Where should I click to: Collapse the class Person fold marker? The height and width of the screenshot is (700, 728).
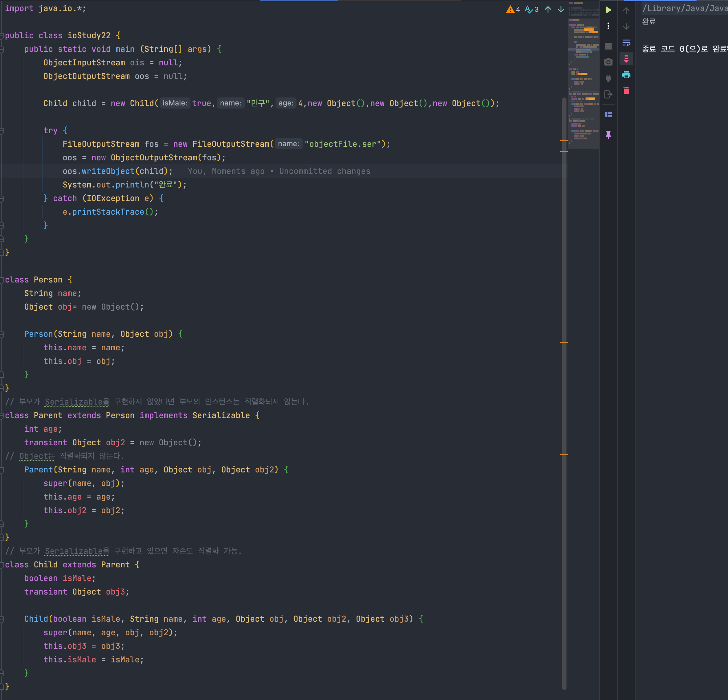[2, 280]
